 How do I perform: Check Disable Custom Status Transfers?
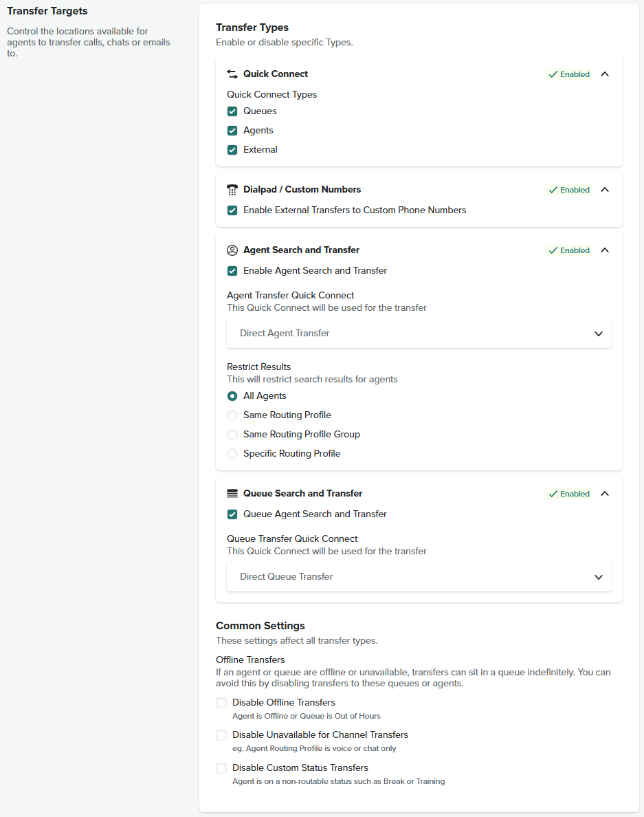pyautogui.click(x=221, y=768)
